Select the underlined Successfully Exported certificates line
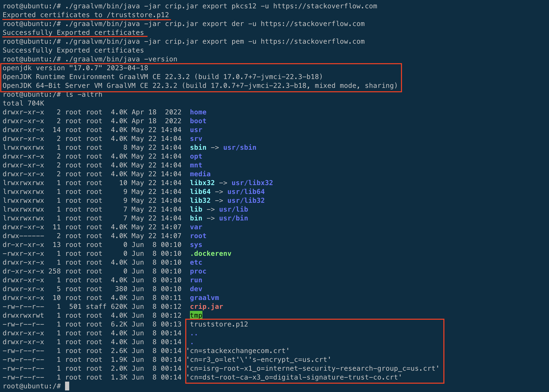This screenshot has width=549, height=392. point(73,32)
